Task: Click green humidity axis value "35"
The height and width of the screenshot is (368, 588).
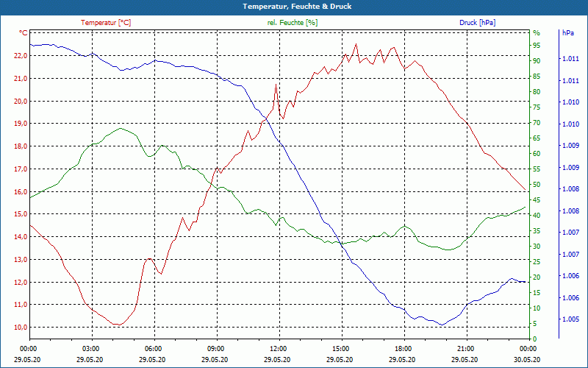Action: [537, 231]
